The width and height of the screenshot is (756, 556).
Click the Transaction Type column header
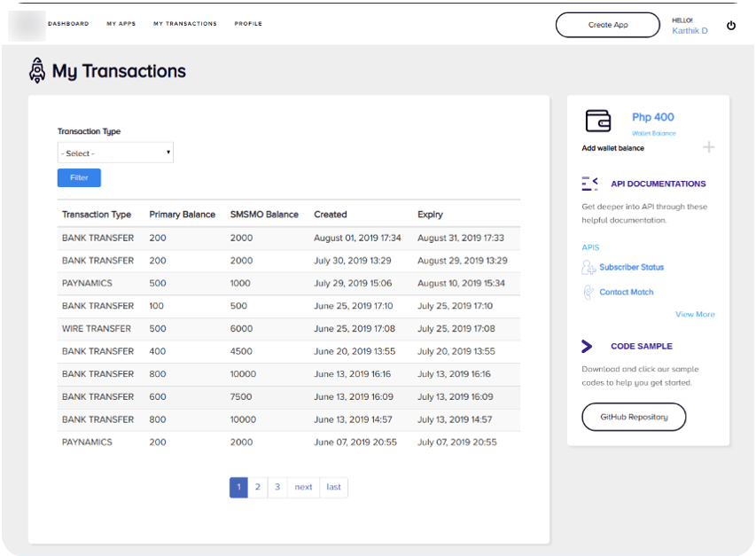coord(97,215)
